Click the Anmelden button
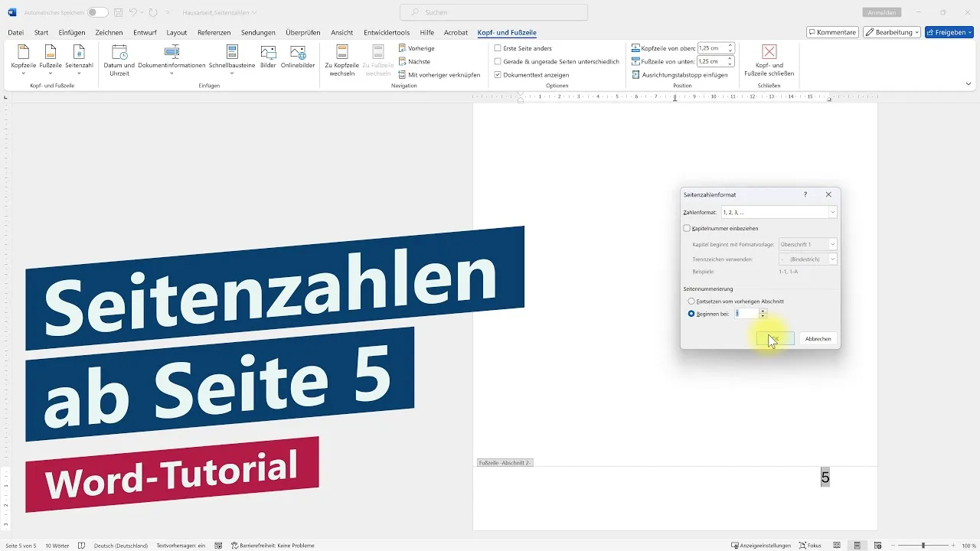The image size is (980, 551). coord(883,12)
